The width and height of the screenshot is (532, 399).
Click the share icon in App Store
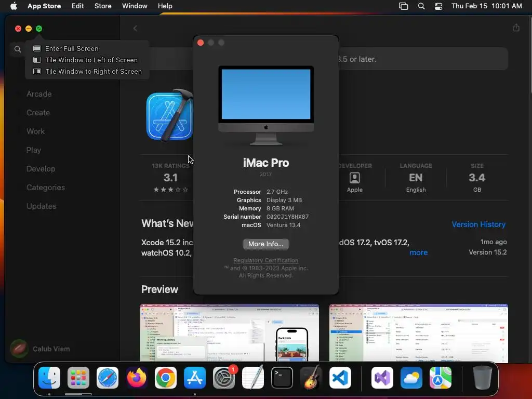516,28
